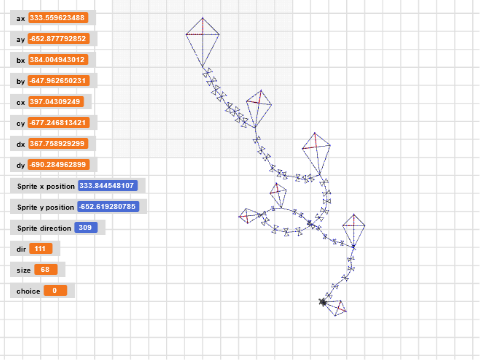Click the dx variable monitor
Screen dimensions: 480x360
[53, 144]
